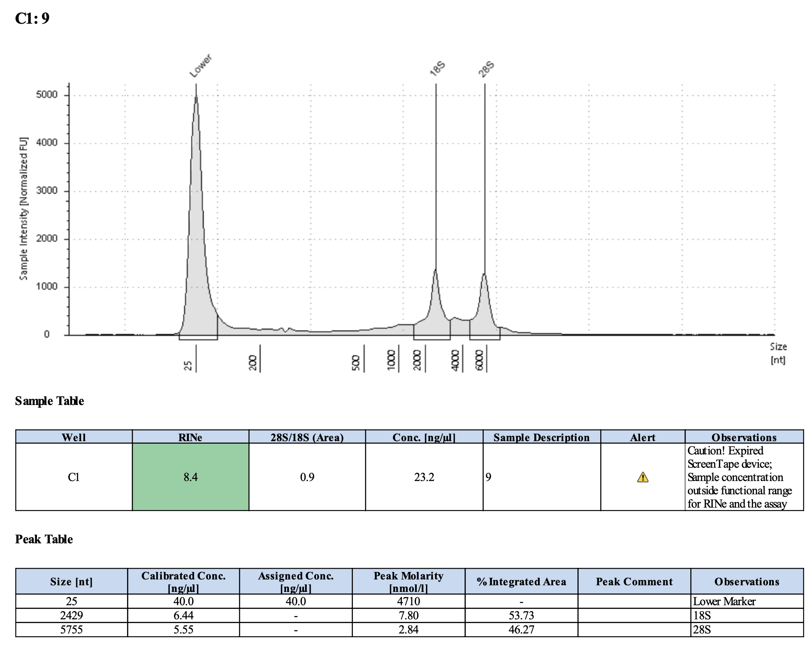This screenshot has height=648, width=812.
Task: Click the % Integrated Area header
Action: click(521, 582)
